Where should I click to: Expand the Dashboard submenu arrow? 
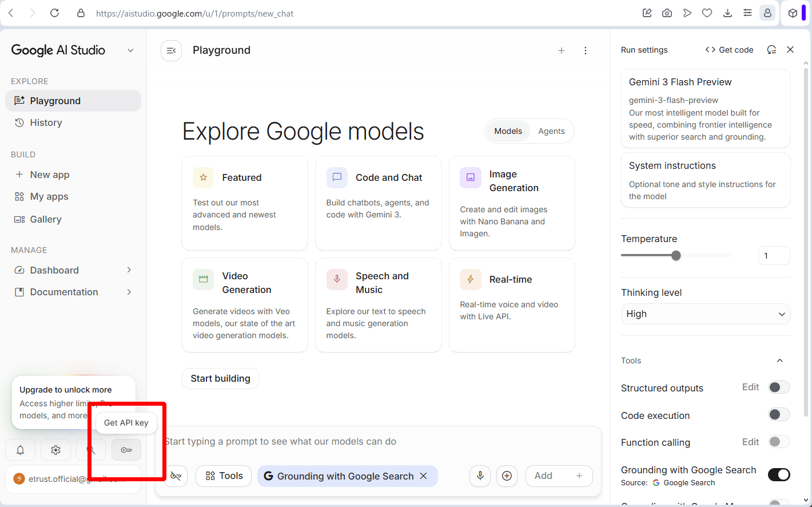point(129,270)
